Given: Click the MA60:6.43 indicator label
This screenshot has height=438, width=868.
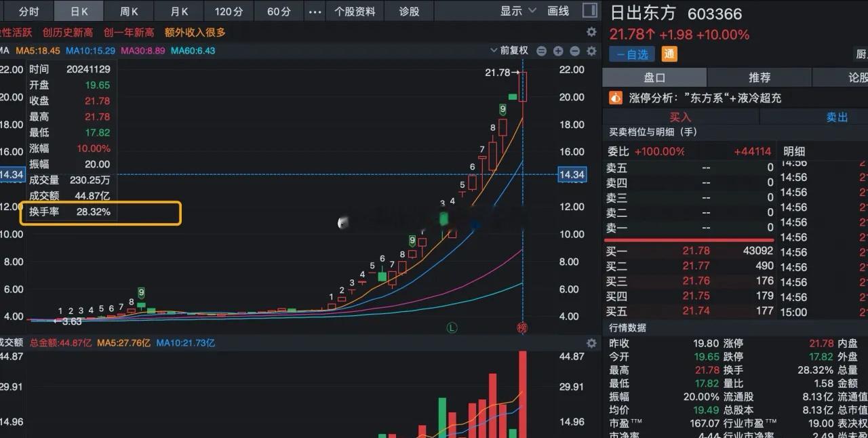Looking at the screenshot, I should point(193,51).
